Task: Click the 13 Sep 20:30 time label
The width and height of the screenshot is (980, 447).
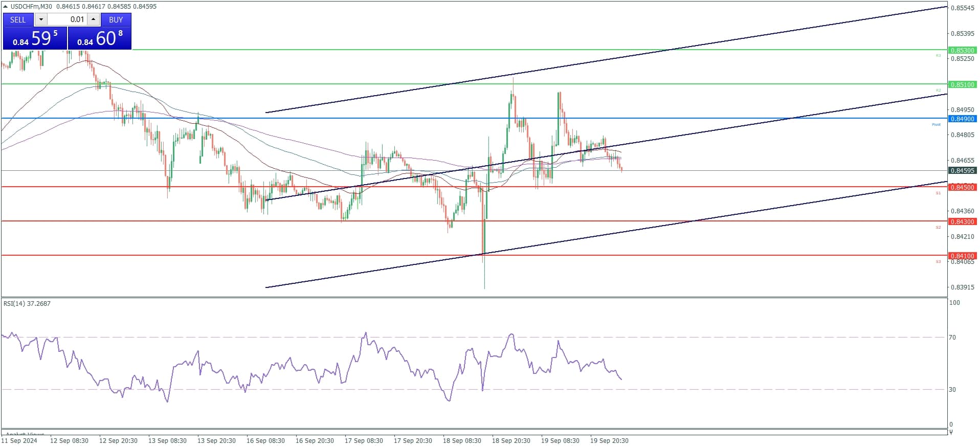Action: pyautogui.click(x=216, y=440)
